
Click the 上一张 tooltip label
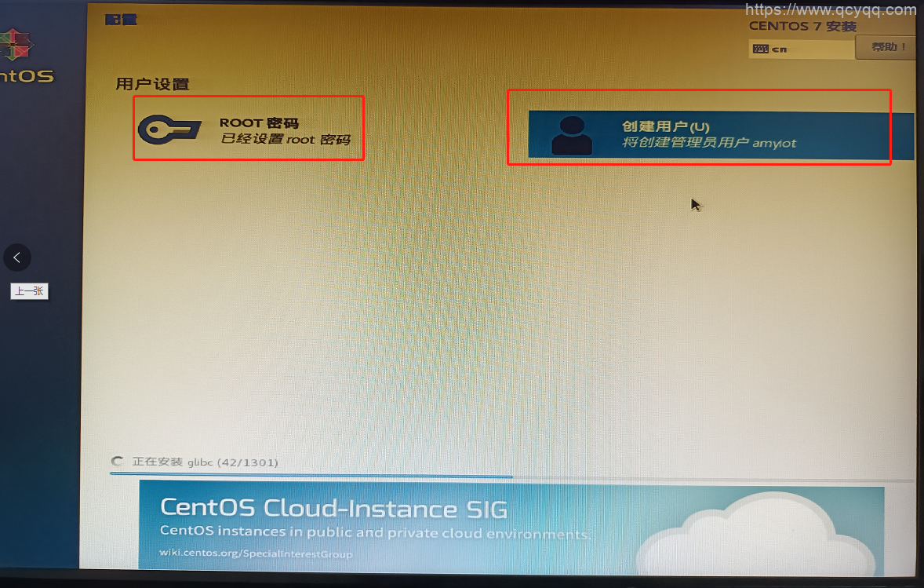(x=29, y=291)
